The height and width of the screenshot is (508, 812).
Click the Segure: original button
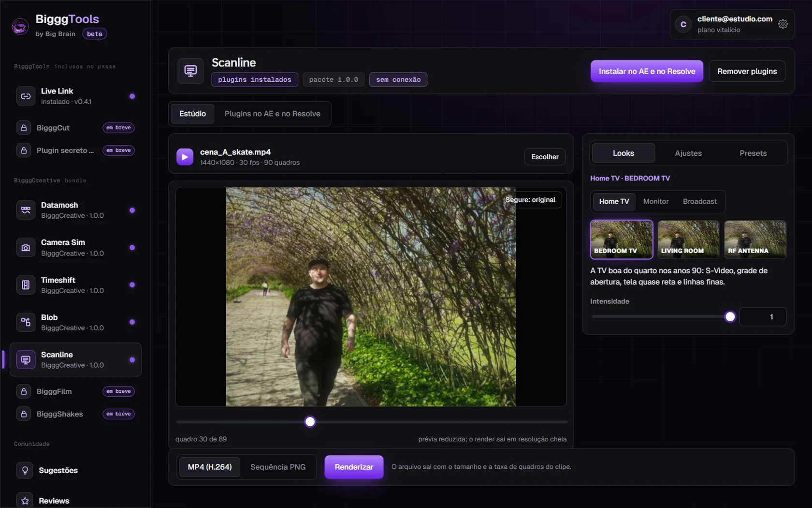click(x=530, y=200)
